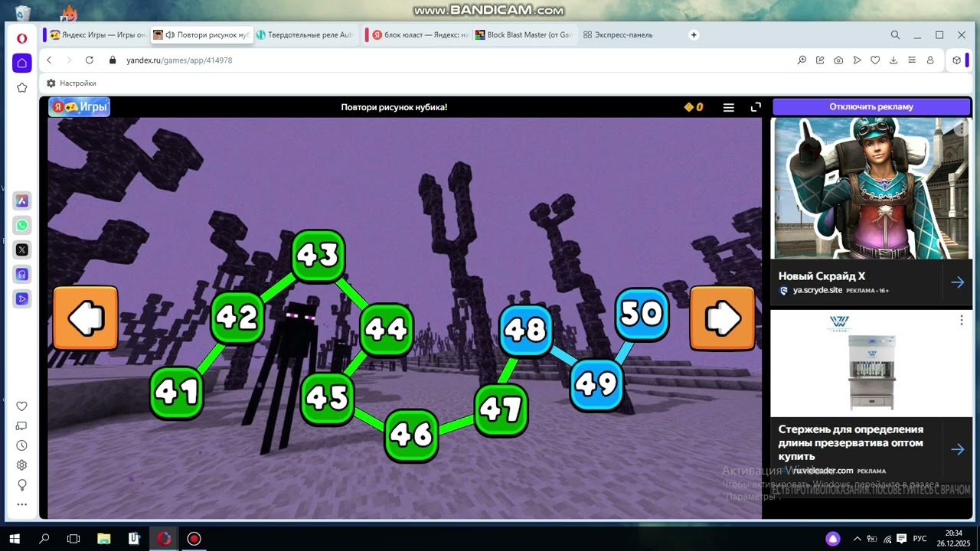The image size is (980, 551).
Task: Open the three-dot menu in Opera sidebar
Action: 22,505
